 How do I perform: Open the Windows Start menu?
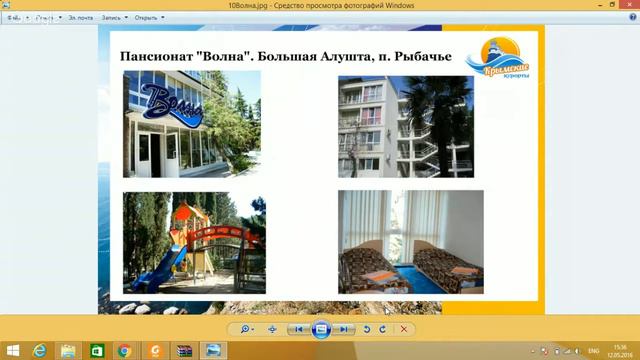(13, 351)
